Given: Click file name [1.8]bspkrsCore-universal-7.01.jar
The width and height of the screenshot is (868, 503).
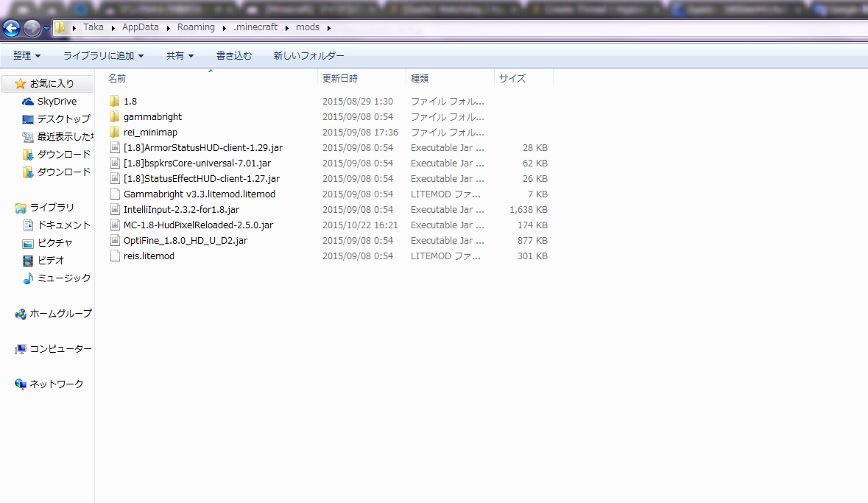Looking at the screenshot, I should click(x=197, y=163).
